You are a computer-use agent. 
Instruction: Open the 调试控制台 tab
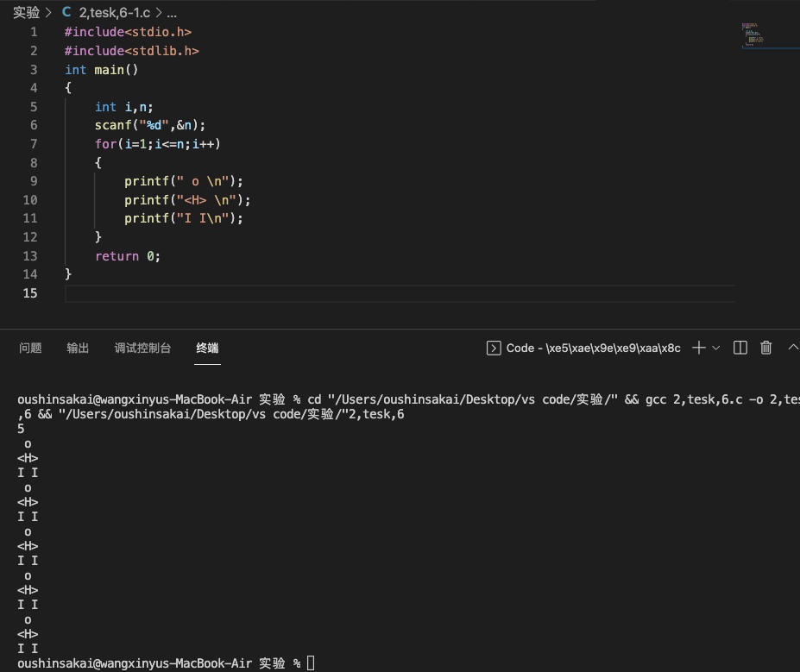pos(142,348)
